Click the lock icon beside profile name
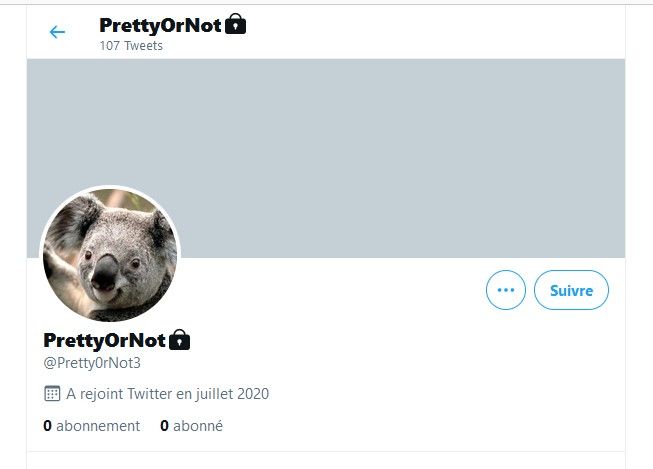This screenshot has height=469, width=653. coord(179,340)
